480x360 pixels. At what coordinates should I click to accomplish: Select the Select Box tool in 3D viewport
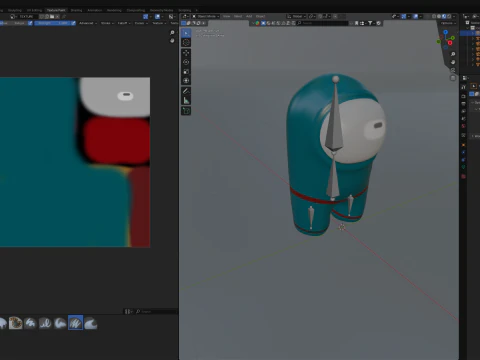(x=186, y=33)
